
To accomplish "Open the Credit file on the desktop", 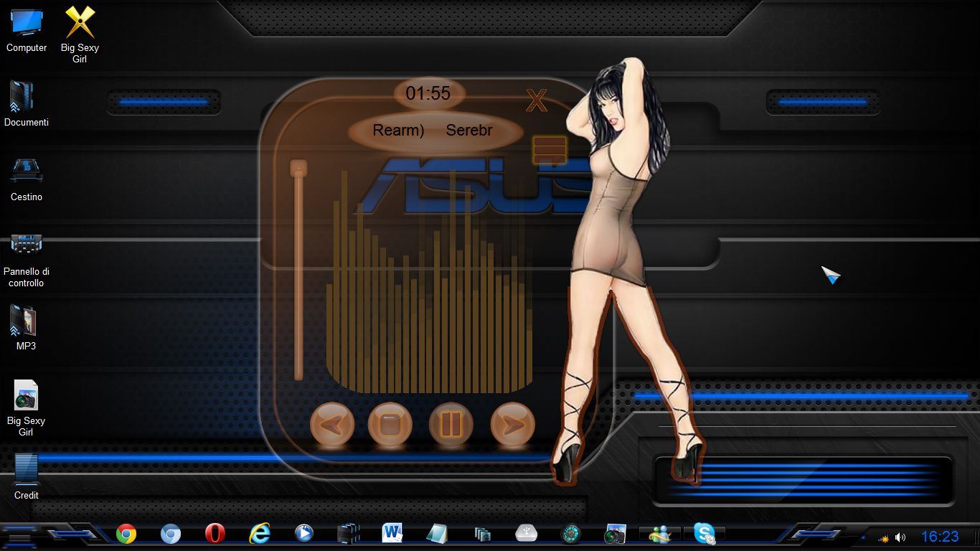I will (x=26, y=475).
